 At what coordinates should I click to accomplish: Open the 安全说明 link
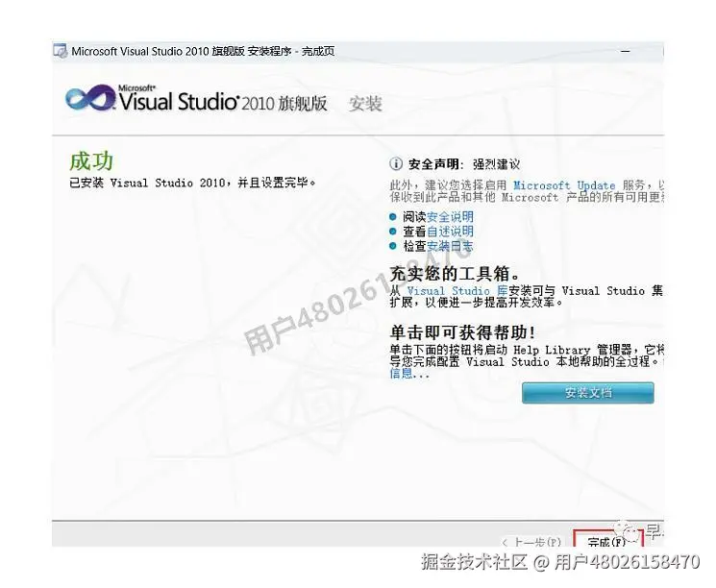pyautogui.click(x=450, y=217)
